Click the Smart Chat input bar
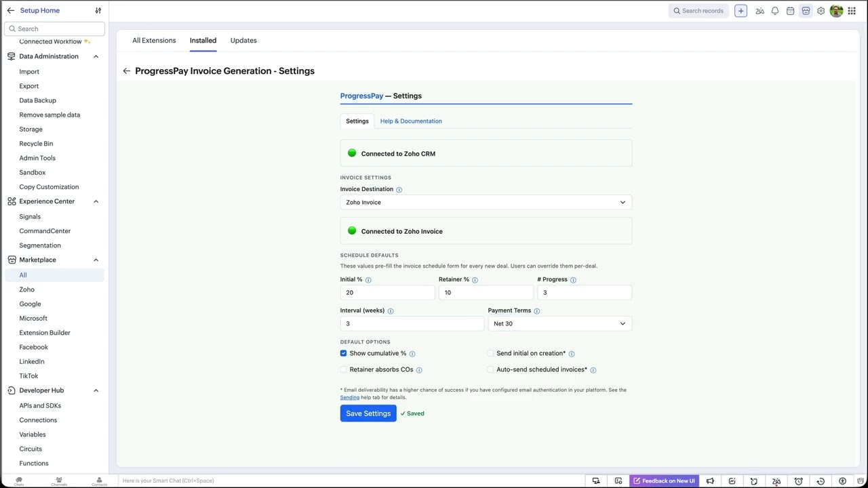The image size is (868, 488). click(353, 481)
